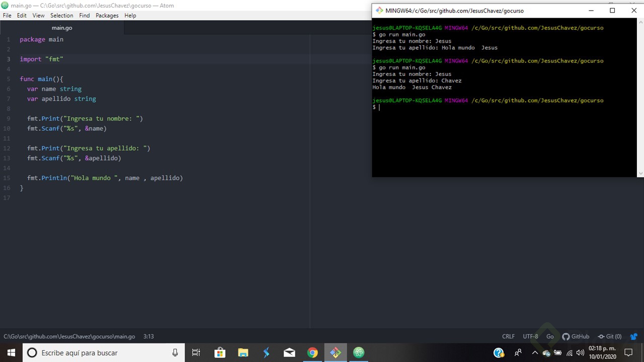Click the volume speaker icon
The image size is (644, 362).
tap(580, 352)
